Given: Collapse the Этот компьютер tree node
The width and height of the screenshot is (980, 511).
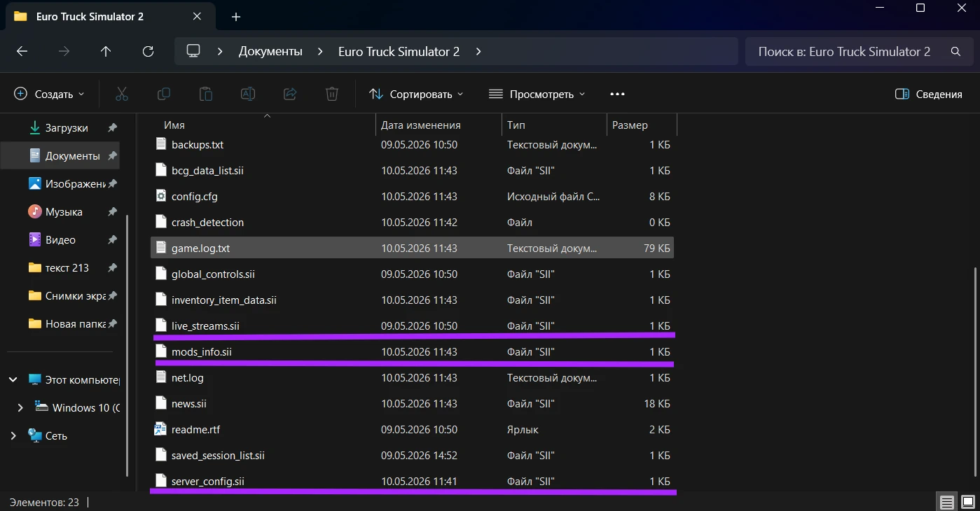Looking at the screenshot, I should click(x=13, y=379).
